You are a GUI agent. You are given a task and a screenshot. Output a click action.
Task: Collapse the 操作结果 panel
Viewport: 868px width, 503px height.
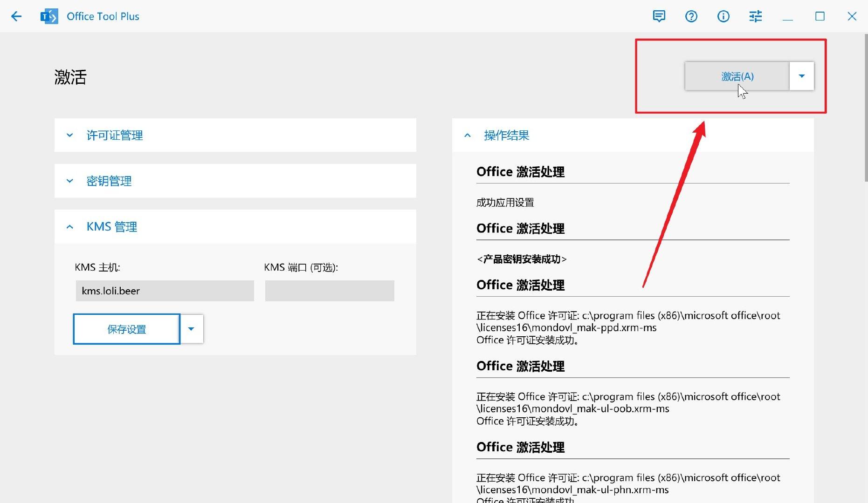click(x=633, y=135)
